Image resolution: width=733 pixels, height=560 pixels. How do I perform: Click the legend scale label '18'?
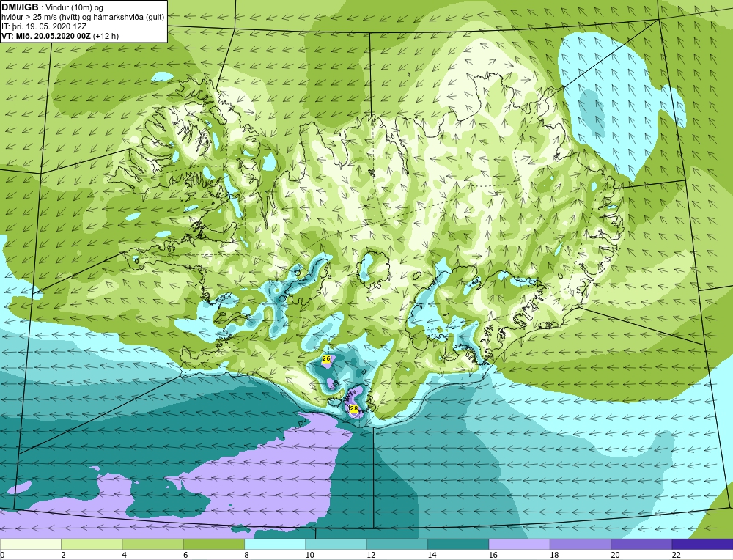click(x=554, y=555)
